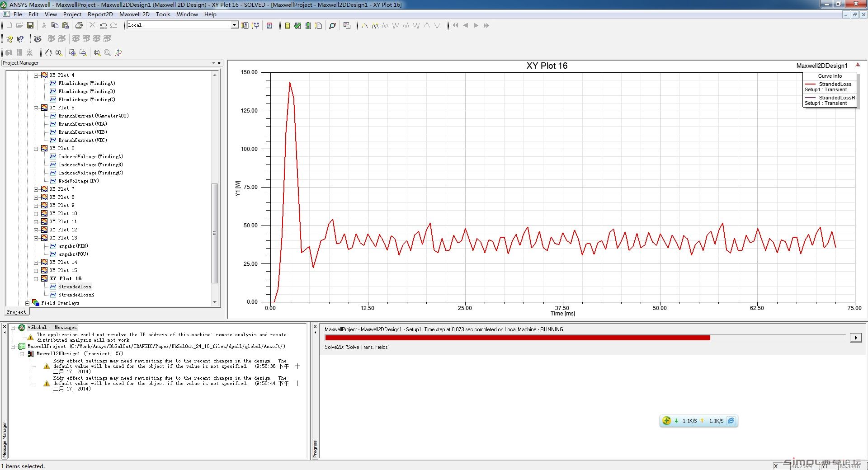The width and height of the screenshot is (868, 470).
Task: Open the View menu
Action: pos(51,14)
